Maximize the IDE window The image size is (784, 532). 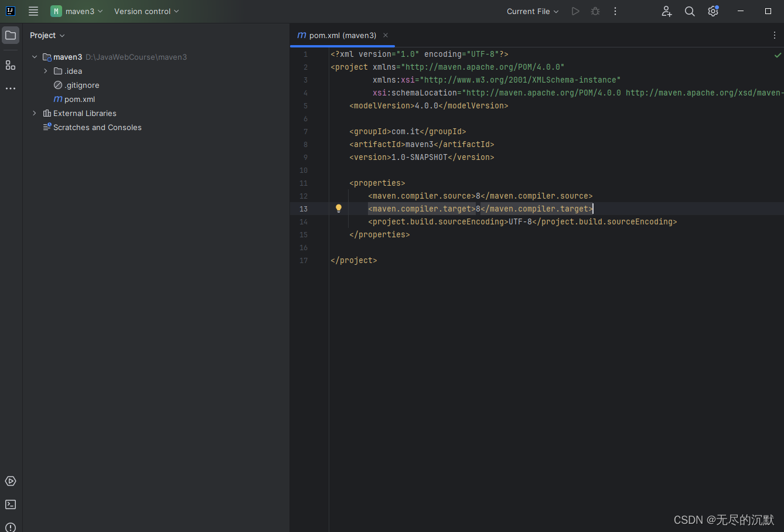[768, 11]
